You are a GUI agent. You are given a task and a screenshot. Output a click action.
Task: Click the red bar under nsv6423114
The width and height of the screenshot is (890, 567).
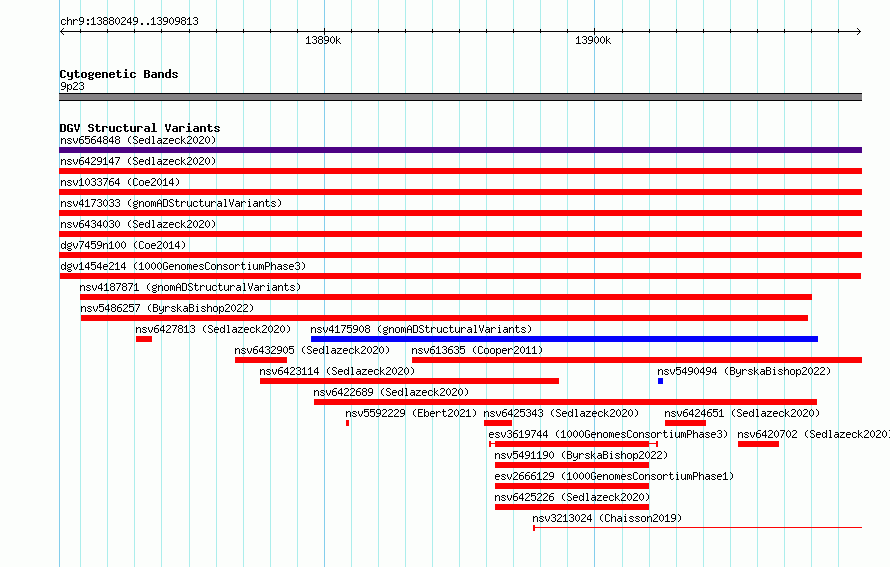pyautogui.click(x=409, y=381)
